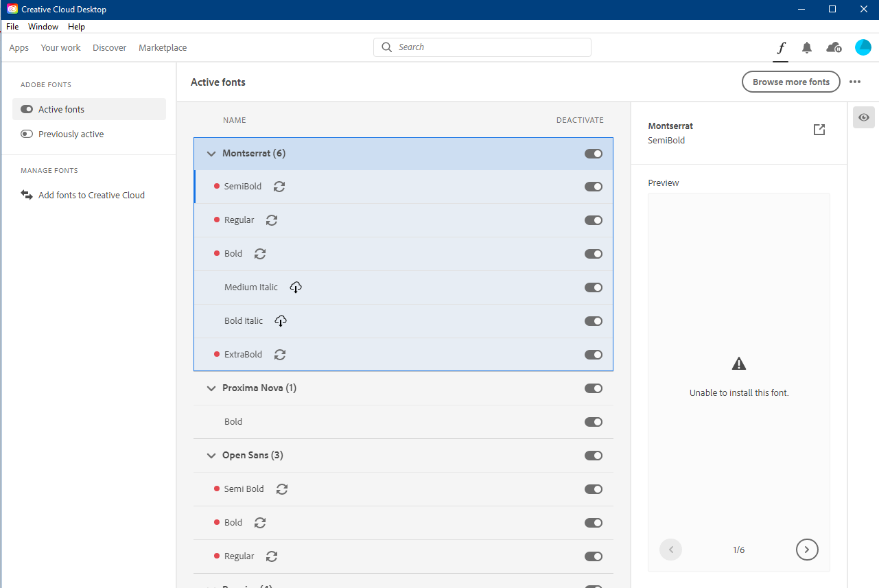
Task: Toggle off Montserrat SemiBold
Action: 594,187
